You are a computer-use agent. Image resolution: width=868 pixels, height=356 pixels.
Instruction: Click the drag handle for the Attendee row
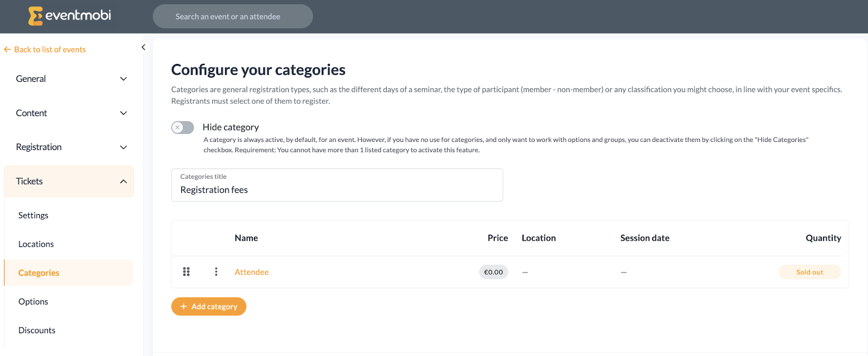click(186, 271)
